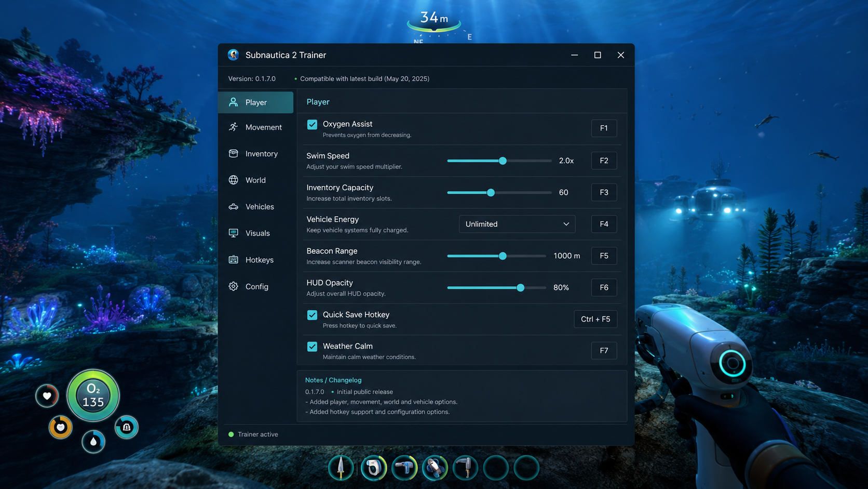Click the Subnautica 2 Trainer app icon

point(233,55)
